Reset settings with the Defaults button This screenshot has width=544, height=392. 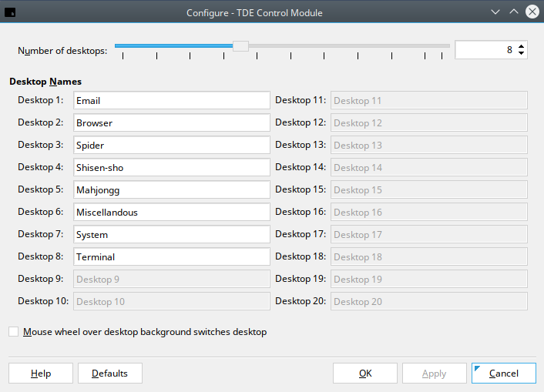pyautogui.click(x=109, y=374)
